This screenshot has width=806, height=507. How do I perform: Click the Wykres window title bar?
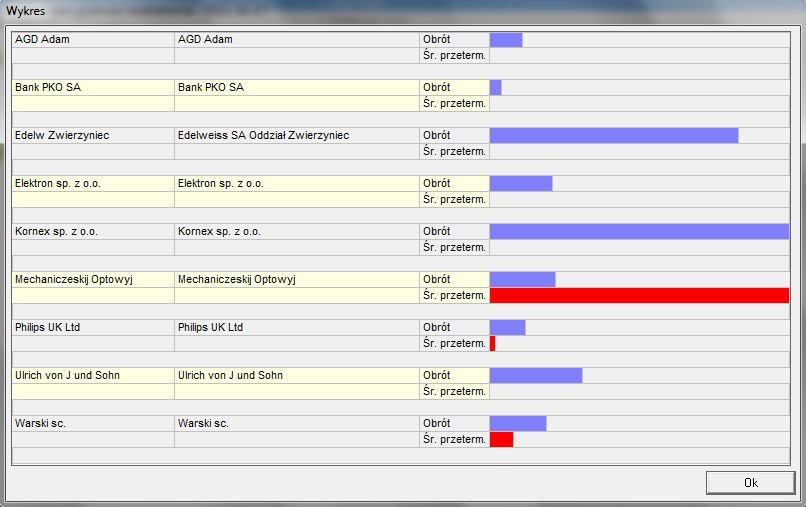[403, 11]
